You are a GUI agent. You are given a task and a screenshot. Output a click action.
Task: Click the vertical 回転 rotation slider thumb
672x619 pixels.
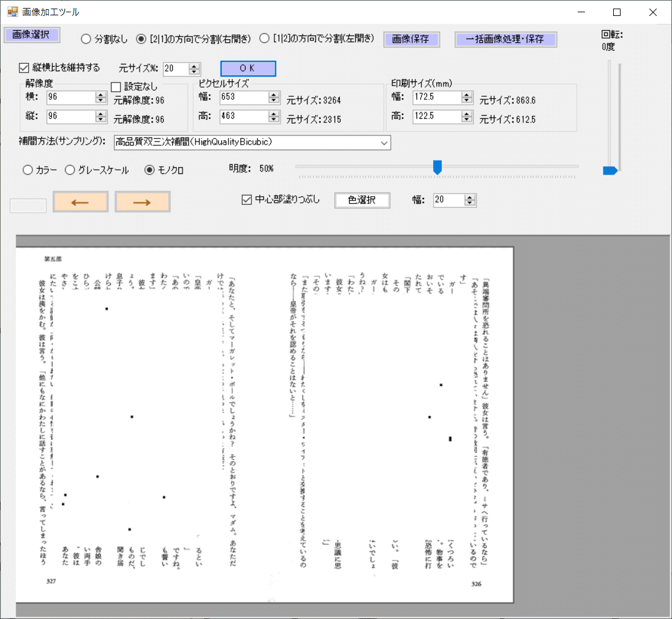point(610,170)
